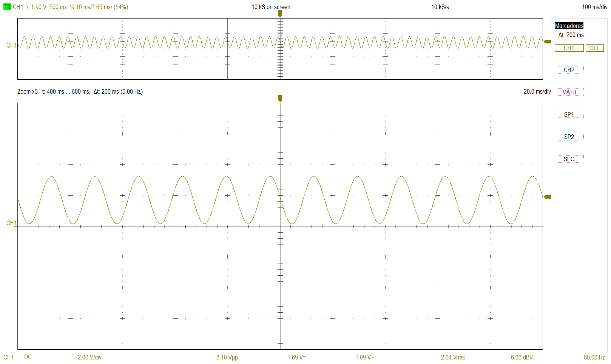This screenshot has height=364, width=611.
Task: Turn markers OFF in the Marcadores panel
Action: 594,48
